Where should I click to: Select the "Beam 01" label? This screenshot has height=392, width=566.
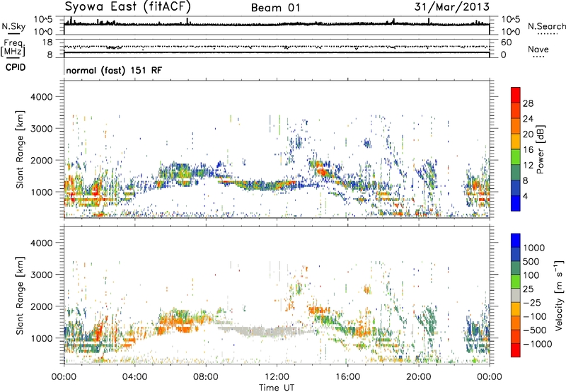pyautogui.click(x=275, y=8)
